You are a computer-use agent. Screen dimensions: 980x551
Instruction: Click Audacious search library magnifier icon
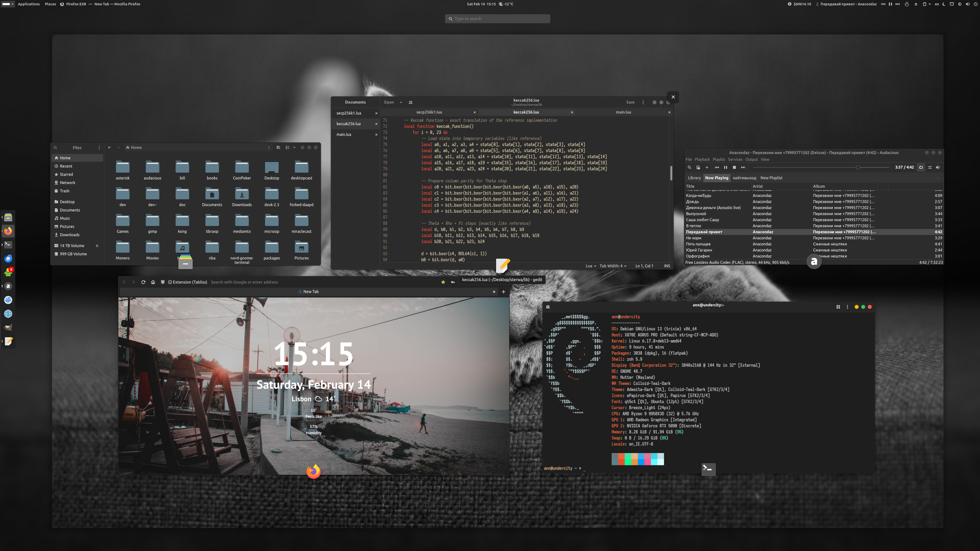(x=689, y=167)
